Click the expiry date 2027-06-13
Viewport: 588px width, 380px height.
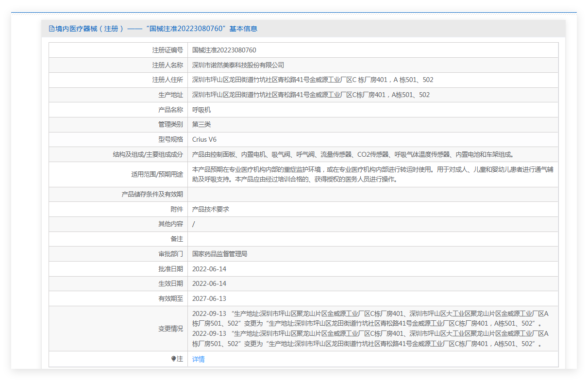pos(209,298)
